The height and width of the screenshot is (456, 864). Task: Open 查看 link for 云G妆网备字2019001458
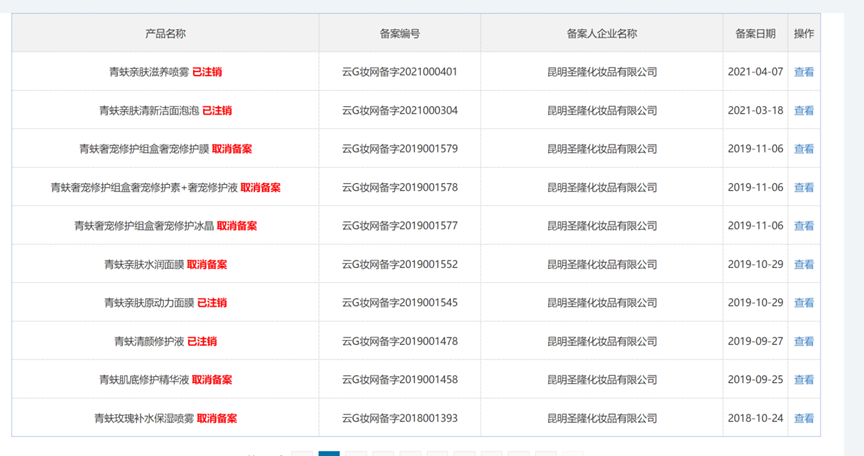click(x=803, y=380)
